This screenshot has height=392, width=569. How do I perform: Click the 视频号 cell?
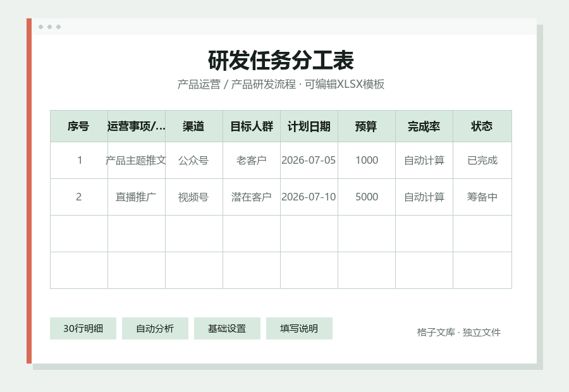point(194,197)
